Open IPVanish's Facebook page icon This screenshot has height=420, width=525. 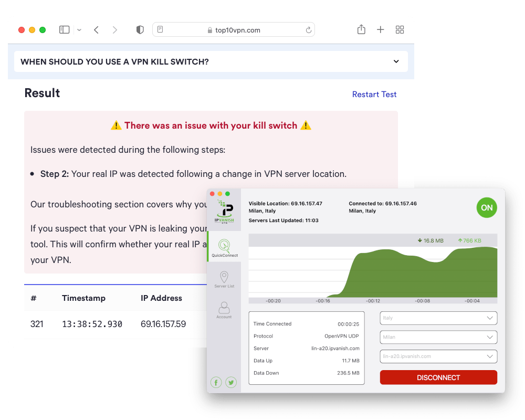(216, 382)
